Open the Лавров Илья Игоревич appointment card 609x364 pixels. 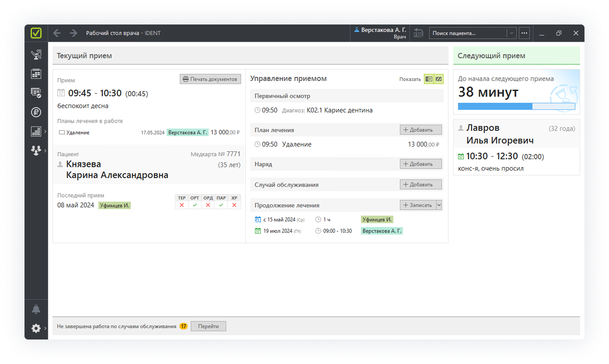517,147
